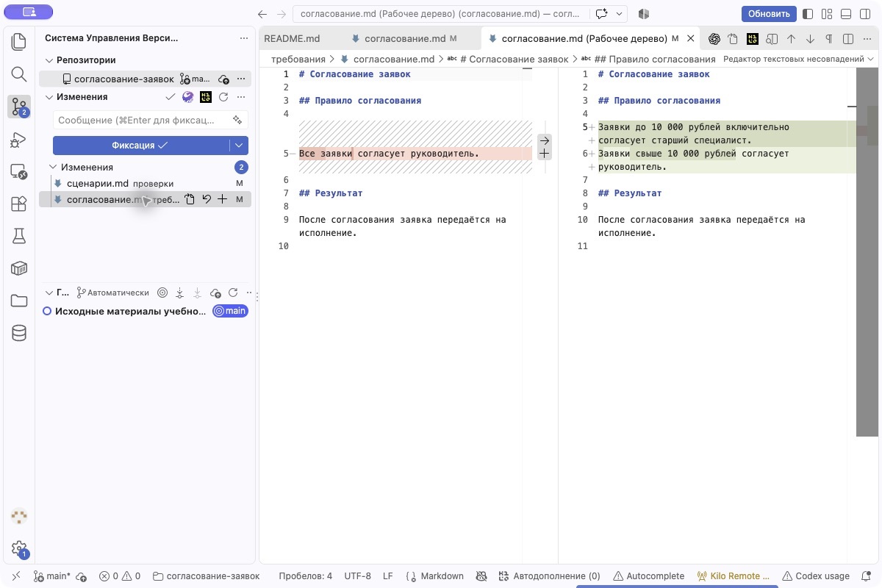The image size is (882, 588).
Task: Collapse the Изменения section header
Action: pos(49,97)
